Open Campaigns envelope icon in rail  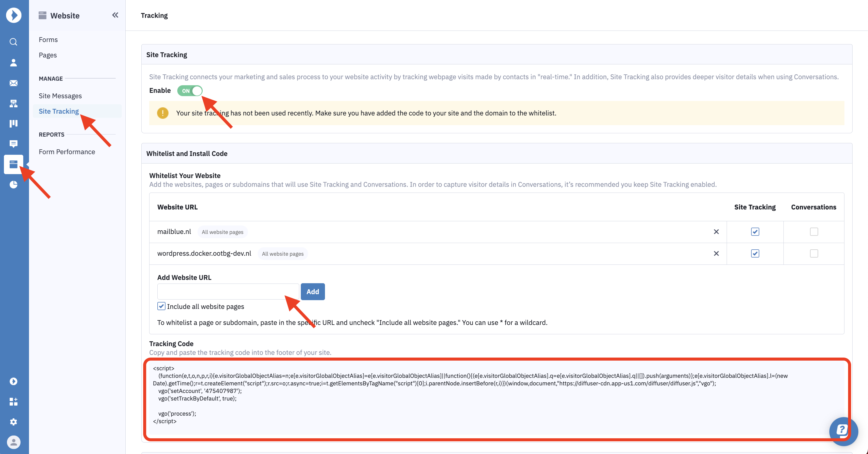[14, 83]
